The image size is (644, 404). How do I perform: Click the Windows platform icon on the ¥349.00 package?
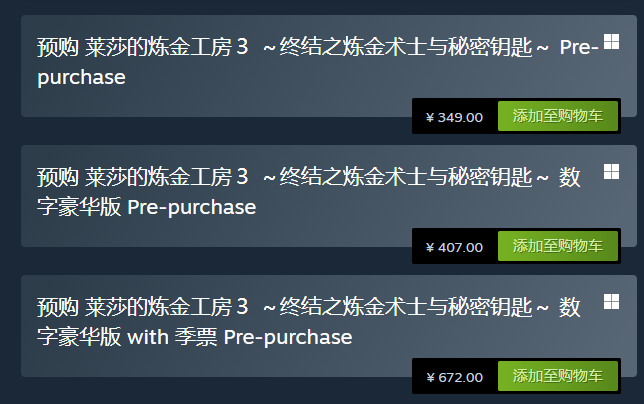pyautogui.click(x=611, y=41)
